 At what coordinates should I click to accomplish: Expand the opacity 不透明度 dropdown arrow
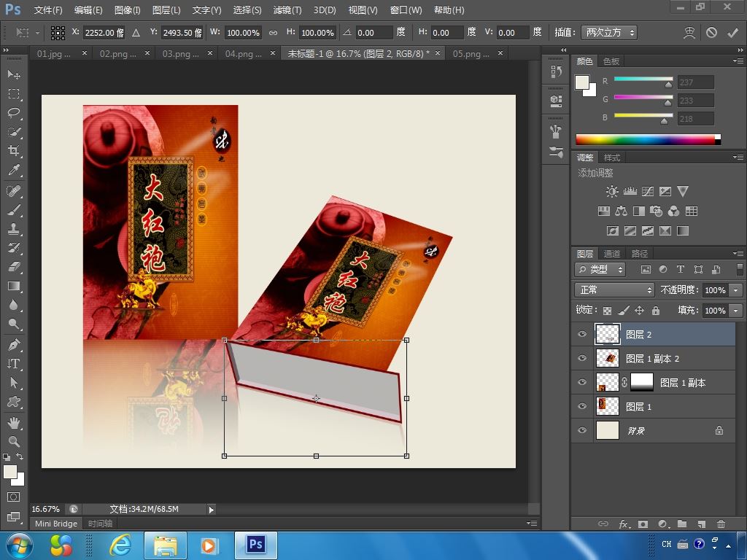point(735,290)
